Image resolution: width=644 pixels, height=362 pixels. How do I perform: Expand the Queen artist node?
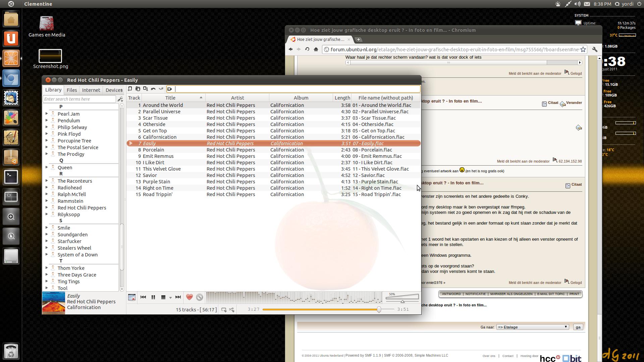click(47, 167)
